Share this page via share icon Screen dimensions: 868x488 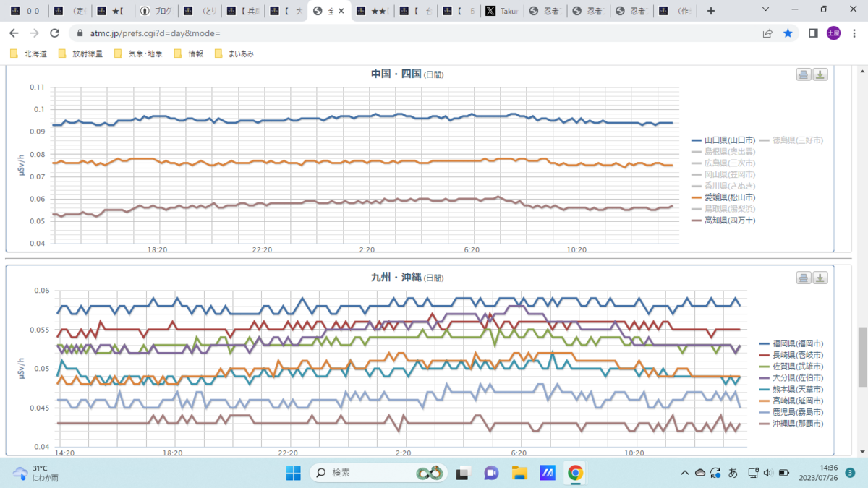(x=767, y=33)
